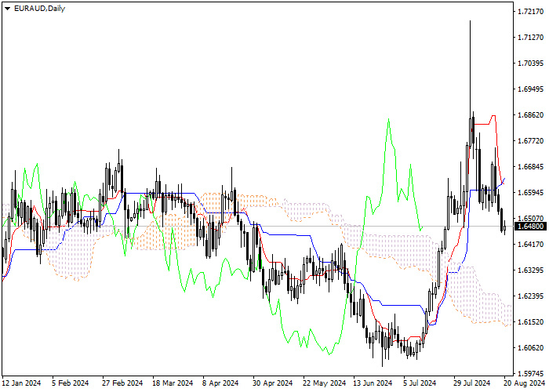The height and width of the screenshot is (392, 549).
Task: Click the 22 May 2024 date label
Action: (x=324, y=383)
